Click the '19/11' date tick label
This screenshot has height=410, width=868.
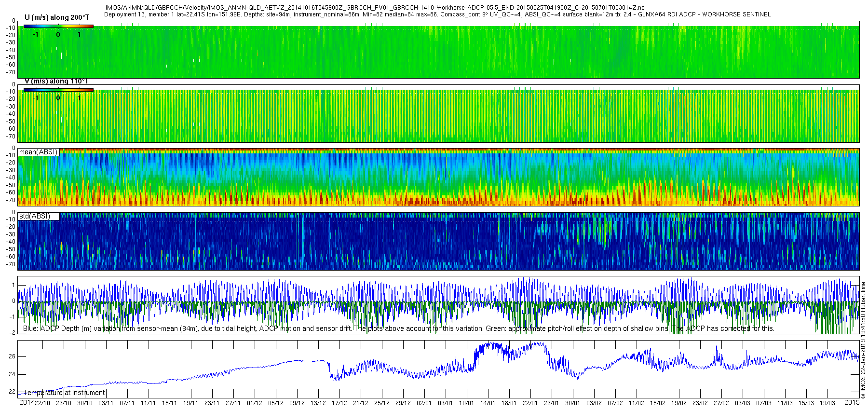pyautogui.click(x=191, y=403)
